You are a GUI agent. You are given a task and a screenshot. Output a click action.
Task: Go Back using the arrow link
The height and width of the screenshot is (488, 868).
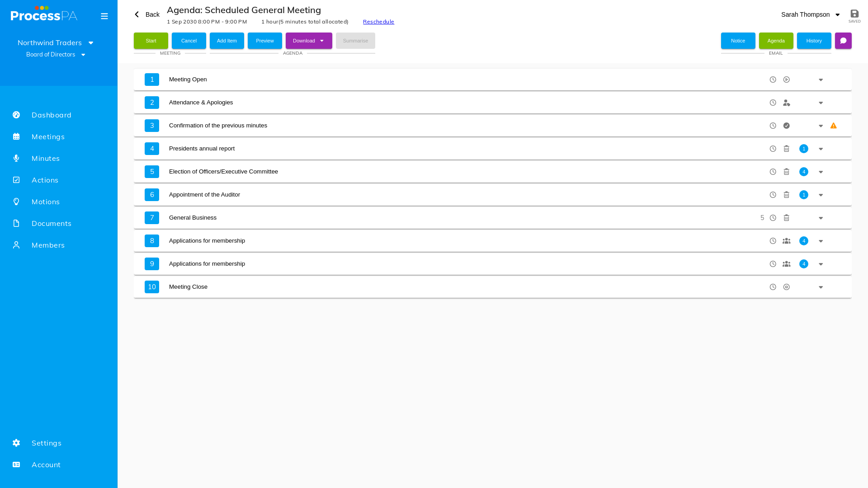147,14
